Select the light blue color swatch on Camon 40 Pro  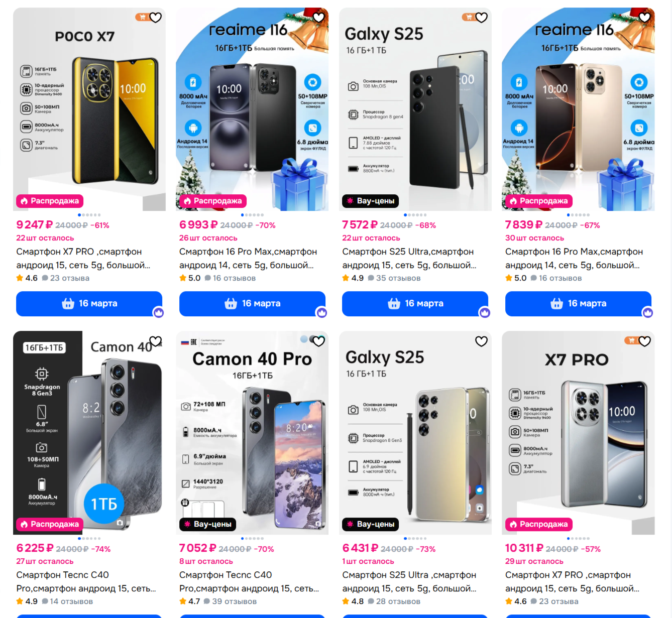[304, 339]
